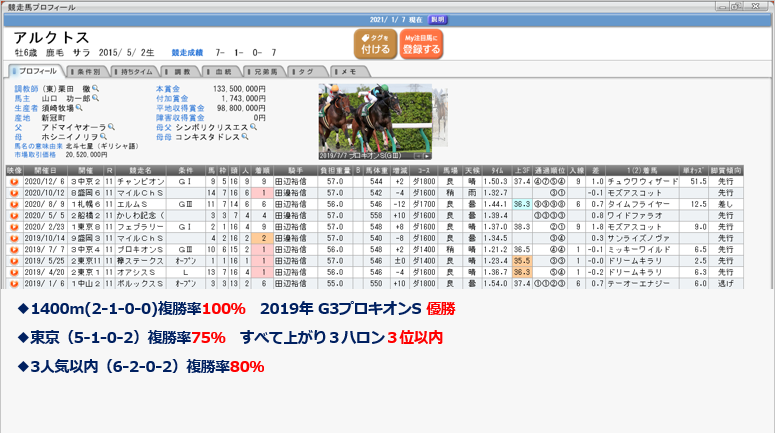This screenshot has width=775, height=433.
Task: Click jockey name 田辺裕信 in first row
Action: [x=291, y=182]
